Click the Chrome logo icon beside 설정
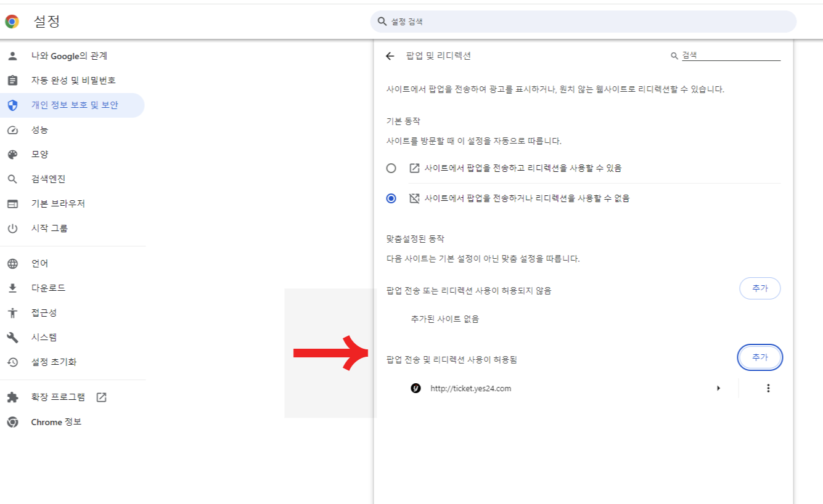823x504 pixels. pyautogui.click(x=12, y=21)
